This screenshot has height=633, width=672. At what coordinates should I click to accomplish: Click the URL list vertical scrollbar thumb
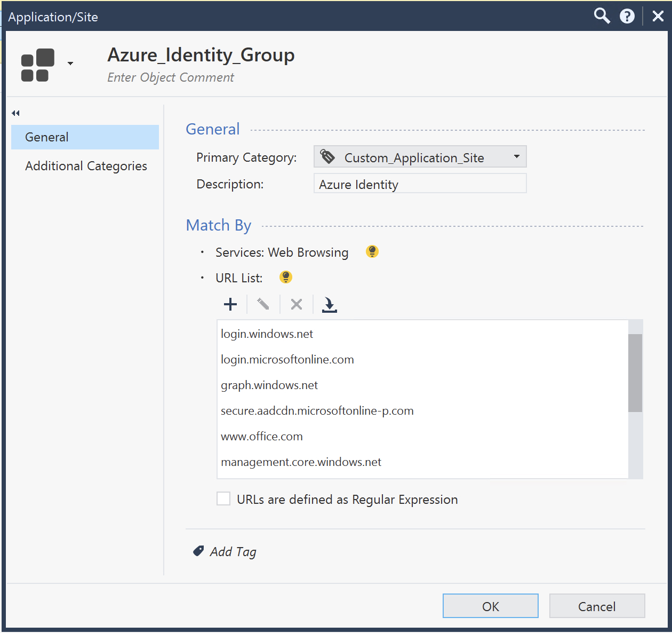(635, 373)
